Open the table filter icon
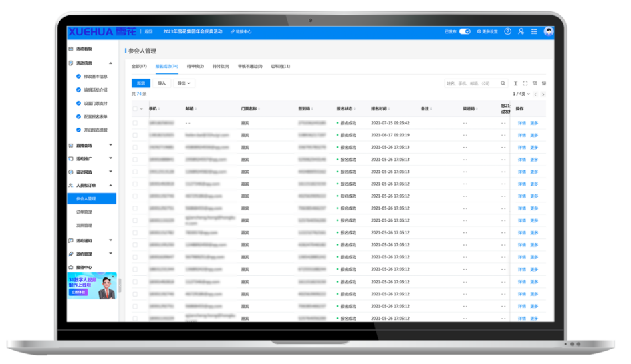Image resolution: width=631 pixels, height=364 pixels. 535,83
